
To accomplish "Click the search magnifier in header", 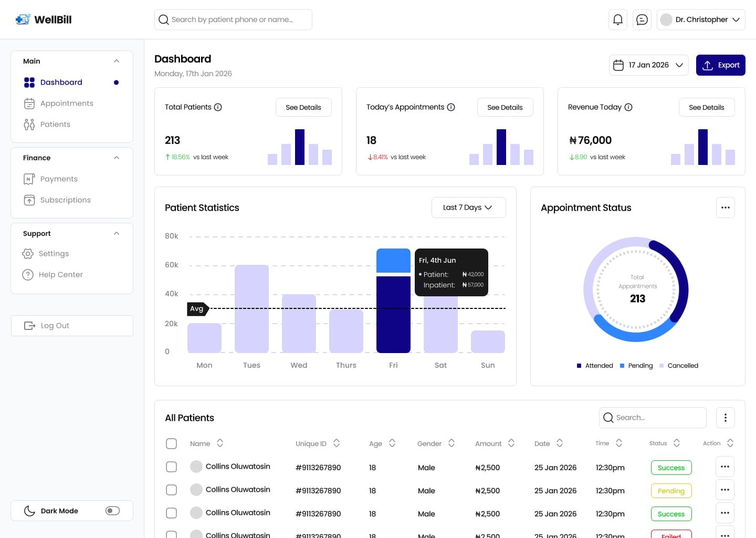I will (x=164, y=19).
